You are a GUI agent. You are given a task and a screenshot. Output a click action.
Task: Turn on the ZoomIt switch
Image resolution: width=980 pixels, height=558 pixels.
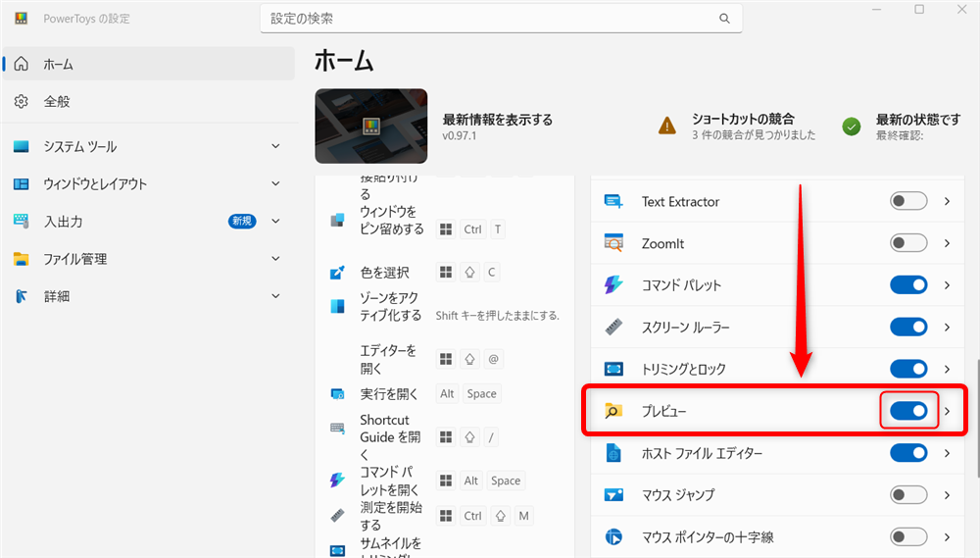coord(908,243)
